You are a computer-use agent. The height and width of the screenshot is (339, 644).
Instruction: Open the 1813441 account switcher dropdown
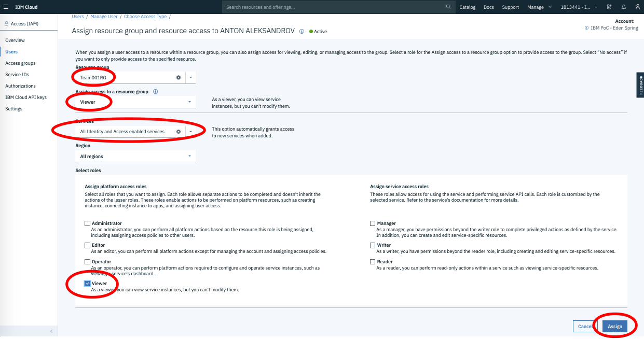click(580, 7)
